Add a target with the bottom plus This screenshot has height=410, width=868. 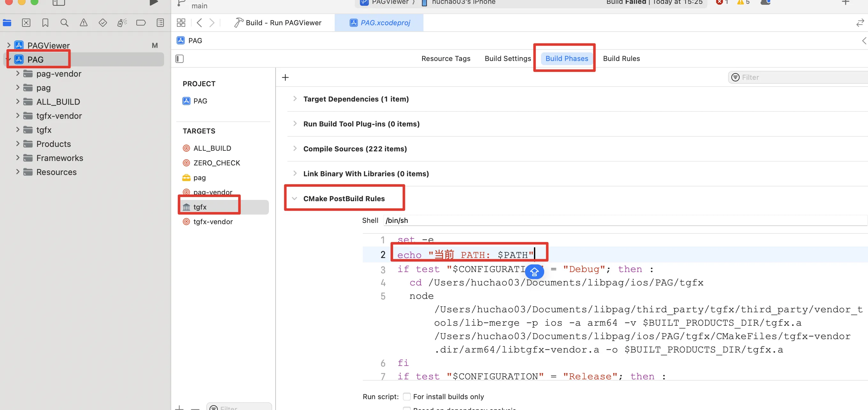[x=179, y=408]
